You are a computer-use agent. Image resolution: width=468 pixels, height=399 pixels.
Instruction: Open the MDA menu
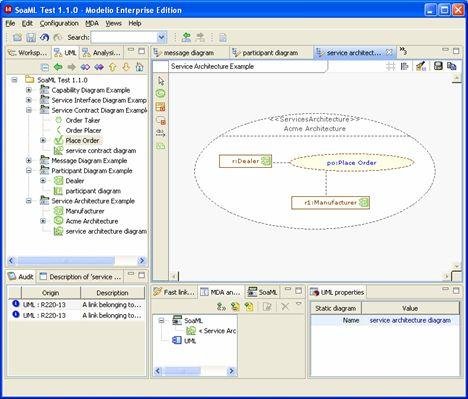(x=92, y=23)
